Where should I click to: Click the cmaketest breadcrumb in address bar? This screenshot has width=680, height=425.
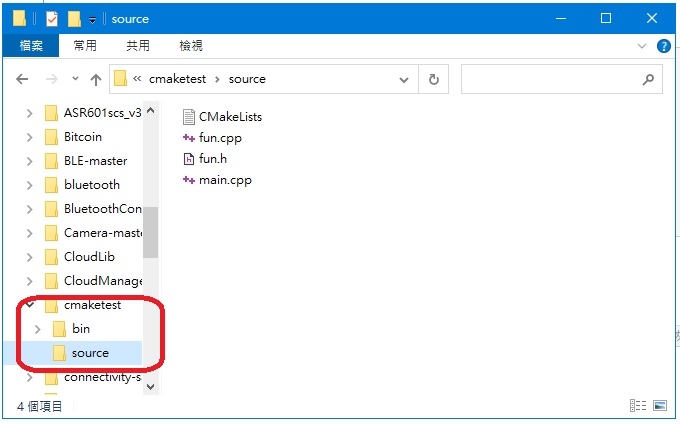tap(177, 79)
